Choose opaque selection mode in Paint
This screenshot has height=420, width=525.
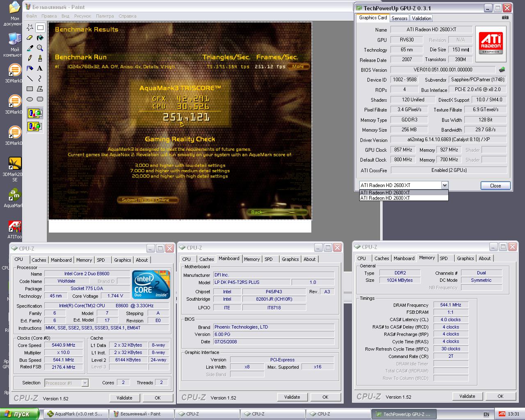35,113
